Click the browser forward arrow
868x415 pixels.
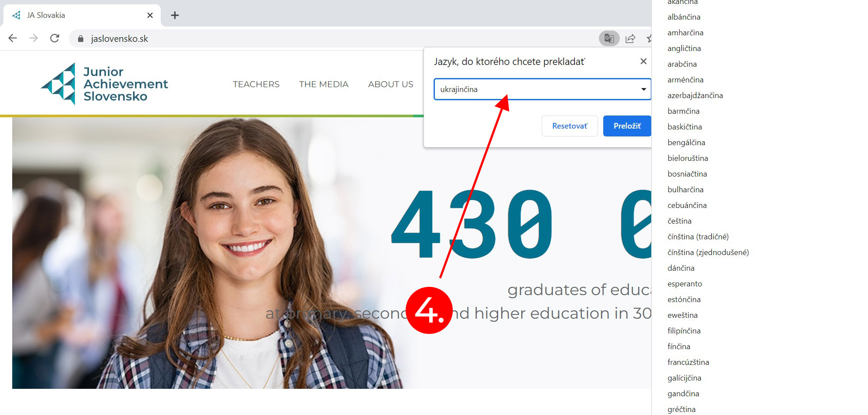point(34,38)
